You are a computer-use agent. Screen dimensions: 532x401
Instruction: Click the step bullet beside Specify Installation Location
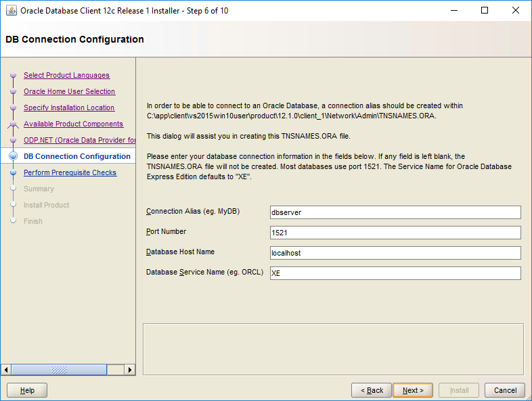click(14, 108)
